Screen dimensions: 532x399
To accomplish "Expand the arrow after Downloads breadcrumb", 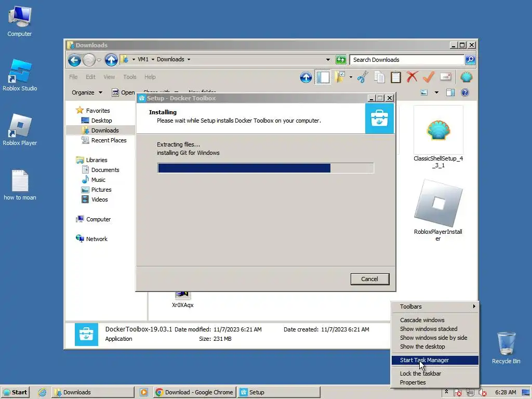I will click(189, 59).
